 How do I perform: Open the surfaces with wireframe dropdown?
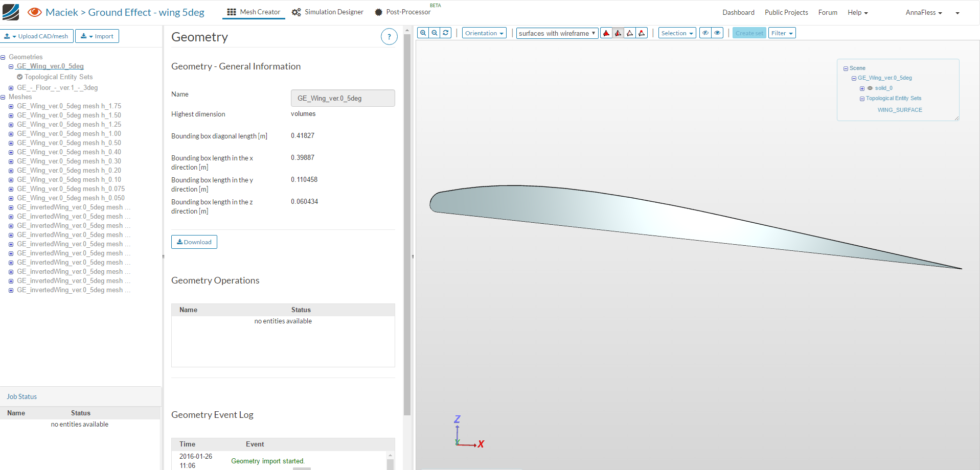(x=557, y=33)
